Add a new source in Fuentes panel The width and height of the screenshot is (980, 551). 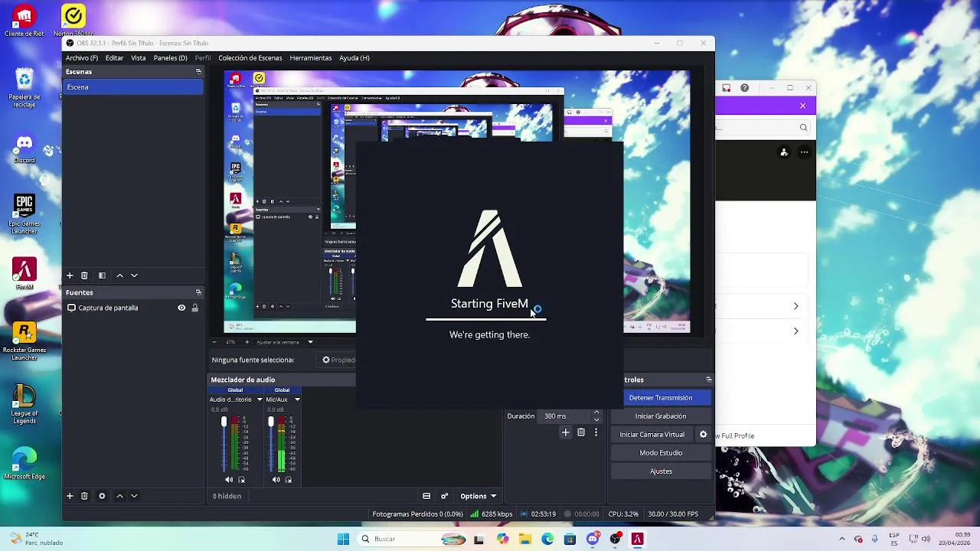pyautogui.click(x=70, y=496)
